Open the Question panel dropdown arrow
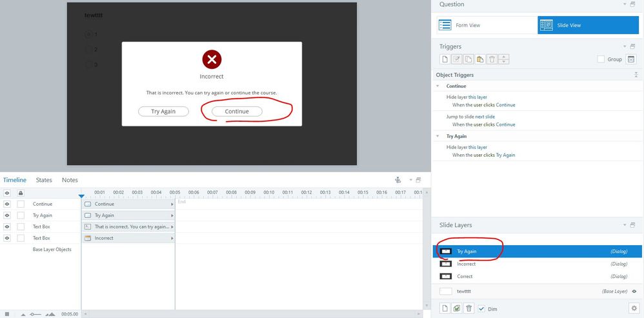 tap(625, 4)
